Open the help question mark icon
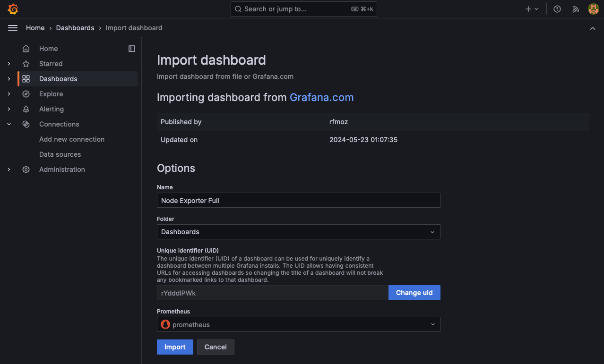 [x=557, y=9]
